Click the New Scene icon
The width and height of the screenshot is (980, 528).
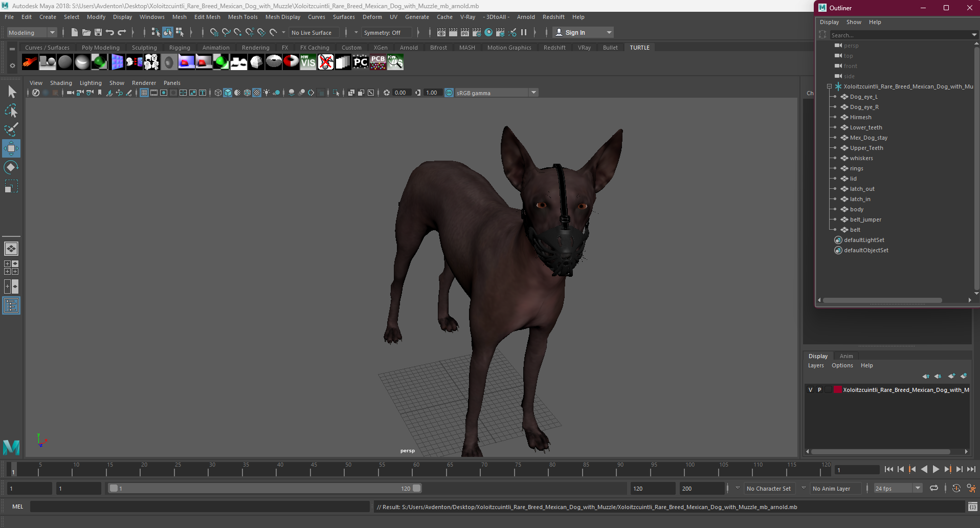pyautogui.click(x=75, y=32)
